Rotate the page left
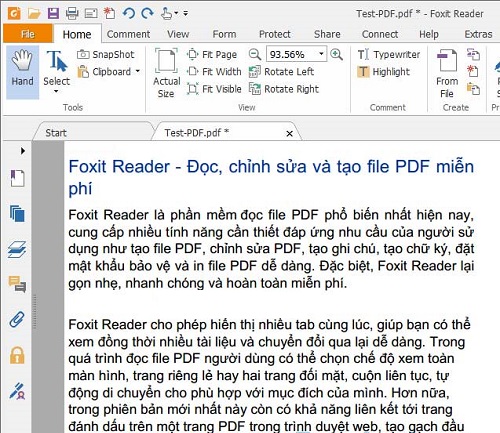 pos(281,72)
